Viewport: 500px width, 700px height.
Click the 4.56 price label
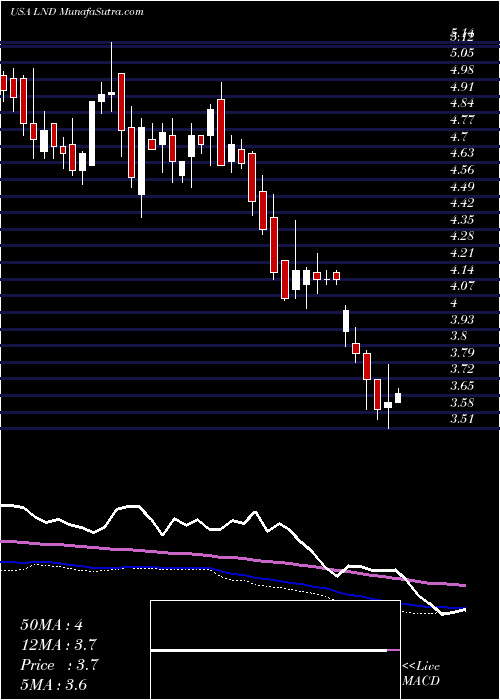(462, 170)
